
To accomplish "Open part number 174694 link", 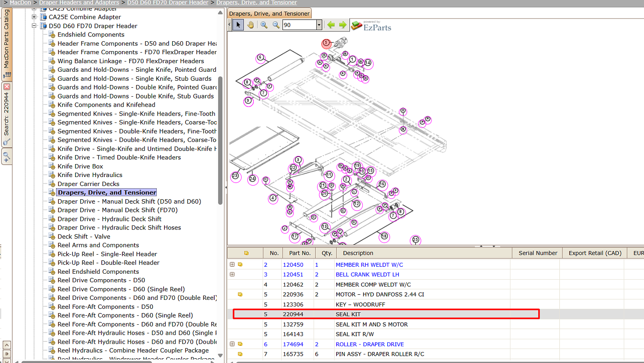I will click(293, 345).
